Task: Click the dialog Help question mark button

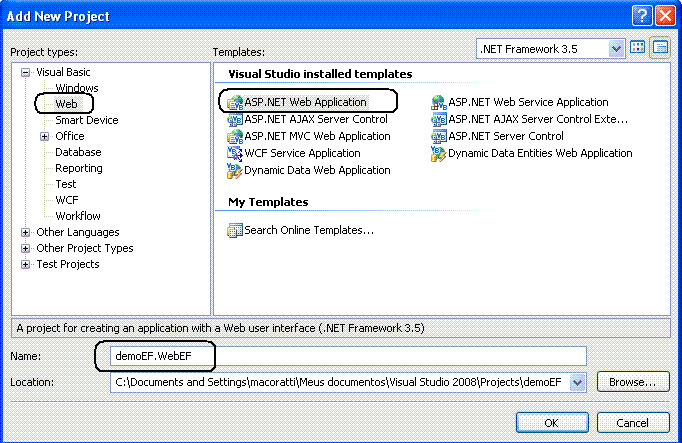Action: [642, 16]
